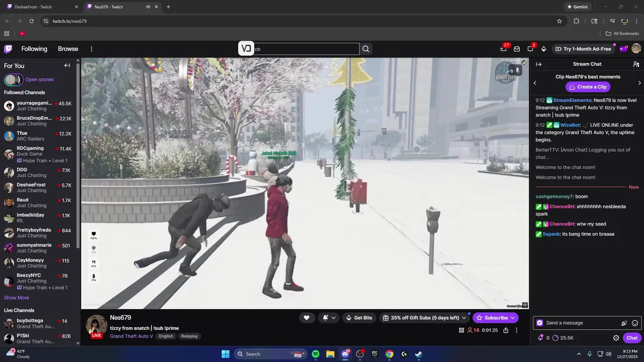This screenshot has width=644, height=362.
Task: Open buybottega live channel
Action: [x=38, y=323]
